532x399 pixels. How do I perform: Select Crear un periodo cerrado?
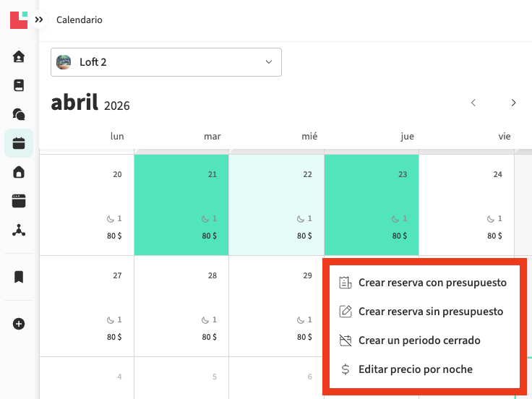point(419,340)
